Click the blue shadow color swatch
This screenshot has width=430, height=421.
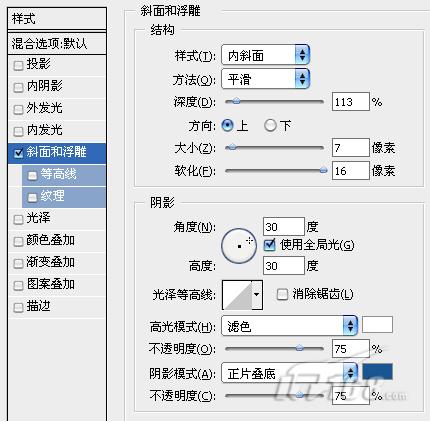(x=377, y=371)
